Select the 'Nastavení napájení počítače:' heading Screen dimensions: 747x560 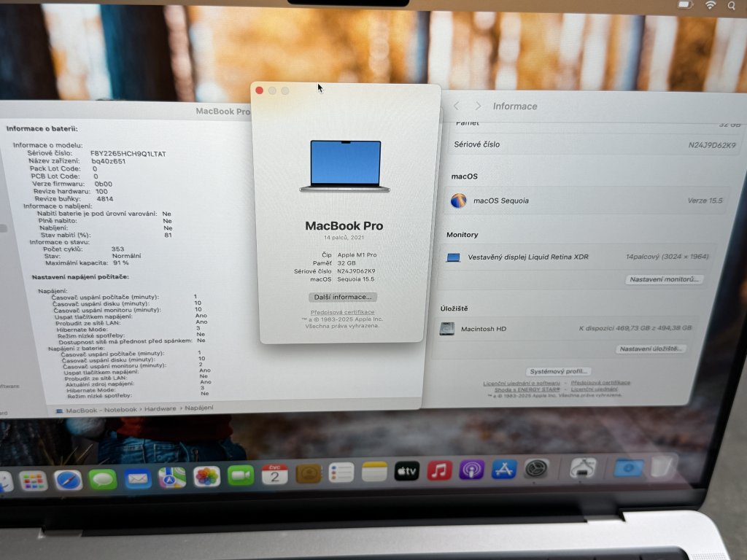80,276
